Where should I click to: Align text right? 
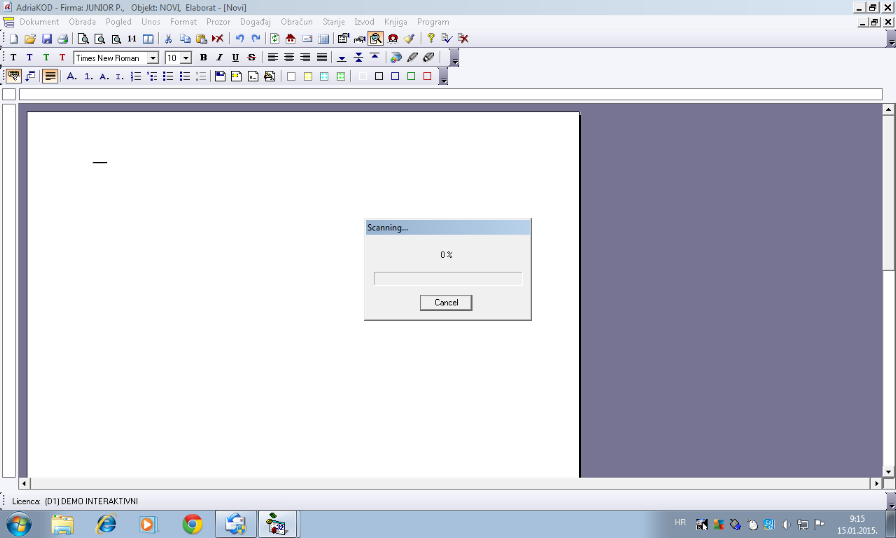305,58
